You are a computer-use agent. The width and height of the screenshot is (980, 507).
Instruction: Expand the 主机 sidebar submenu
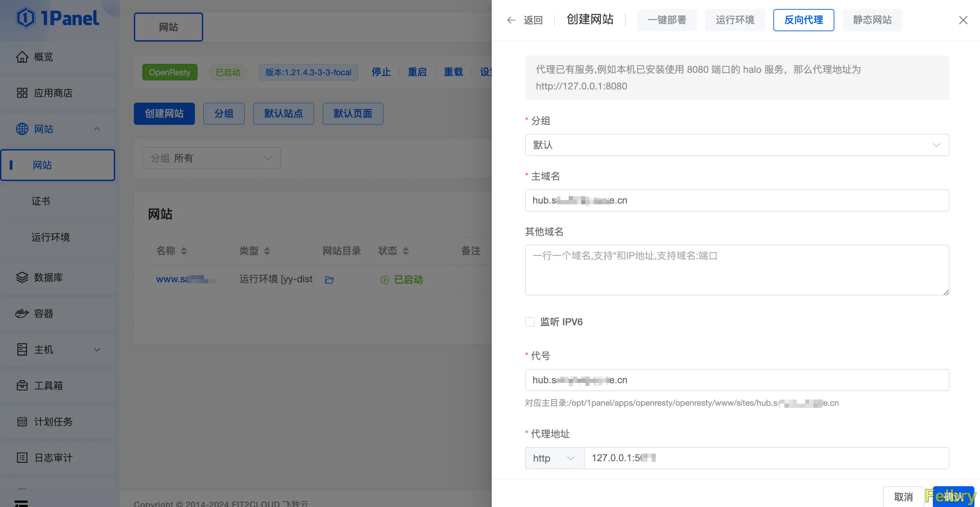pos(97,350)
